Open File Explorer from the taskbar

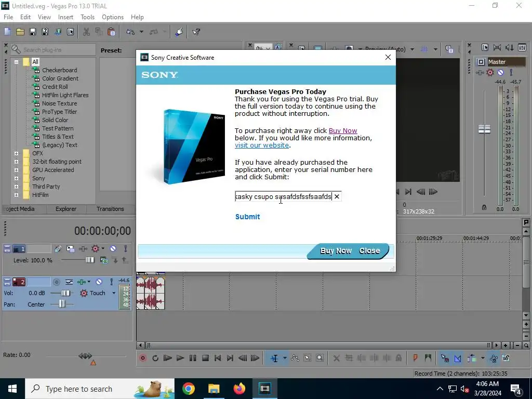(214, 389)
